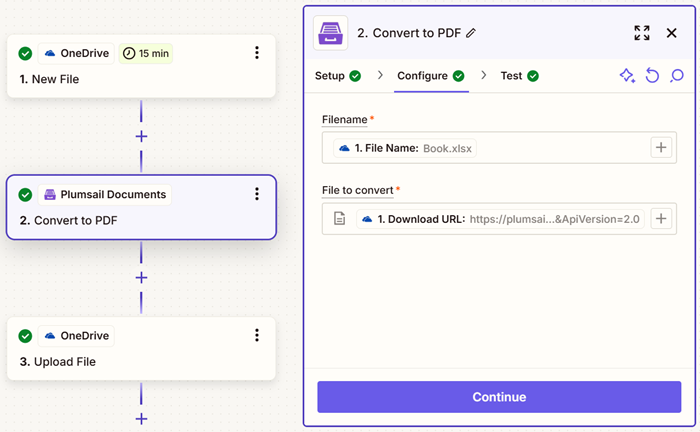Click the 15 min polling interval badge
Screen dimensions: 700x432
[146, 54]
